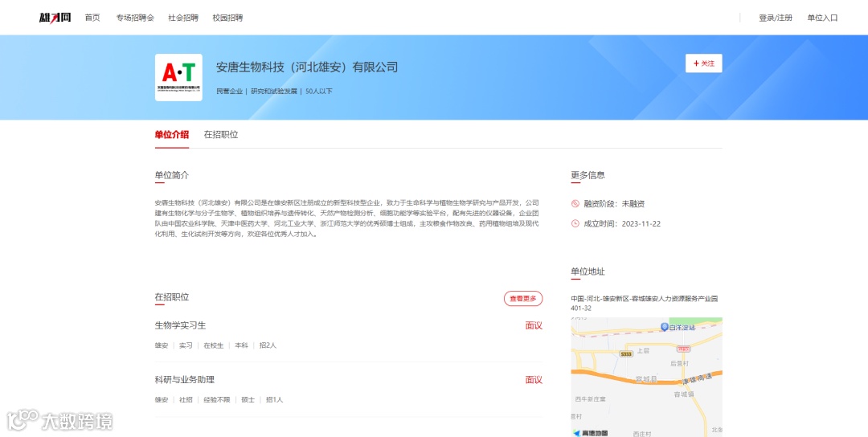This screenshot has width=868, height=437.
Task: Click the 成立时间 2023-11-22 text
Action: 622,223
